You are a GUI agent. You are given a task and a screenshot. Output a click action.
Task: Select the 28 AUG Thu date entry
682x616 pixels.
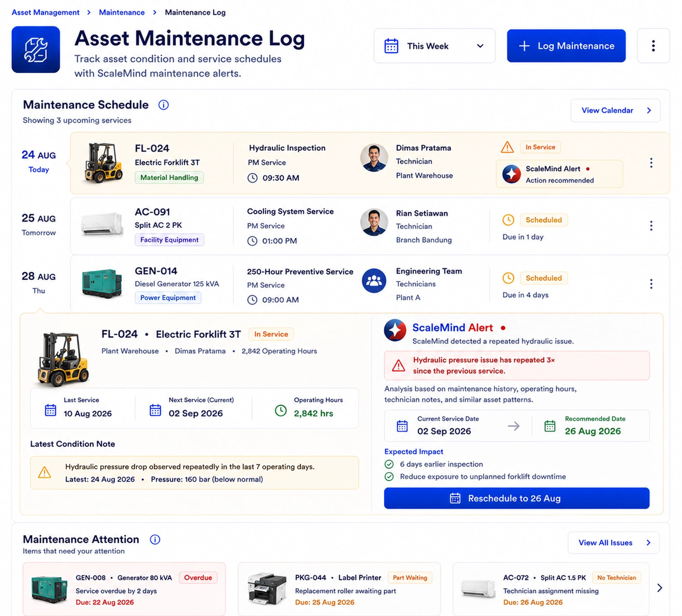(39, 283)
